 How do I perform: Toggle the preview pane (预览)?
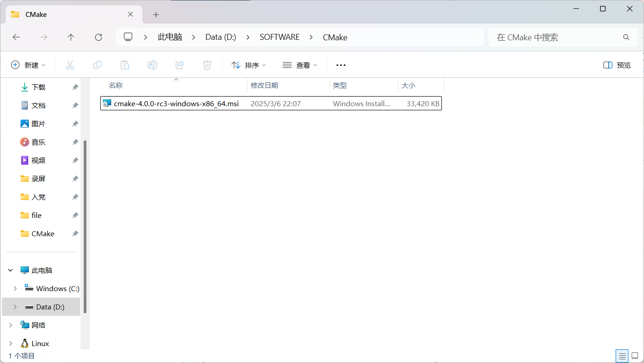(617, 65)
